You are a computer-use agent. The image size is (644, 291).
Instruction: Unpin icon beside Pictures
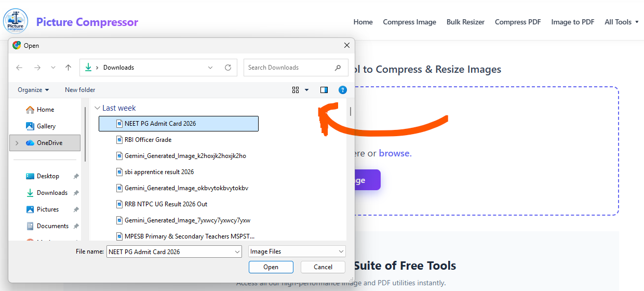tap(76, 209)
